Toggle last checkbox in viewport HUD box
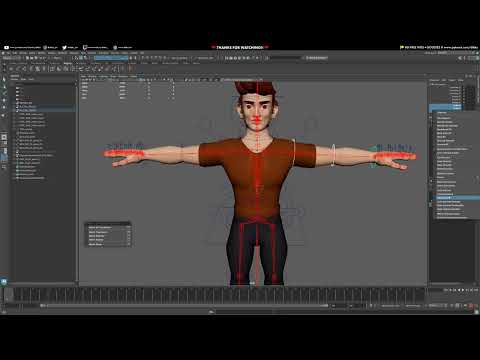480x360 pixels. 128,244
